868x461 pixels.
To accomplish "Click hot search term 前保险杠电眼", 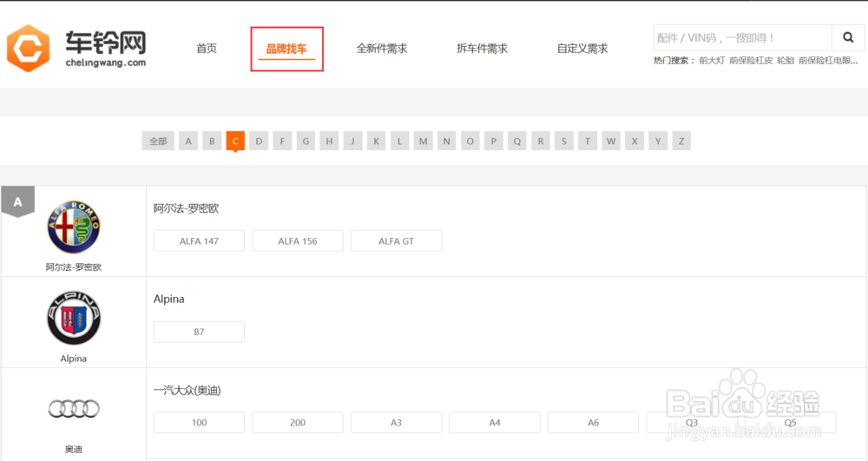I will pos(828,60).
